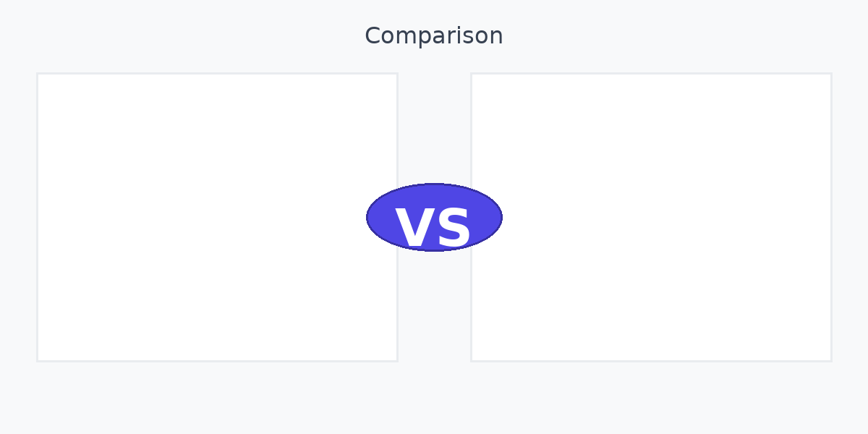Click the left empty white panel
Image resolution: width=868 pixels, height=434 pixels.
[x=203, y=217]
